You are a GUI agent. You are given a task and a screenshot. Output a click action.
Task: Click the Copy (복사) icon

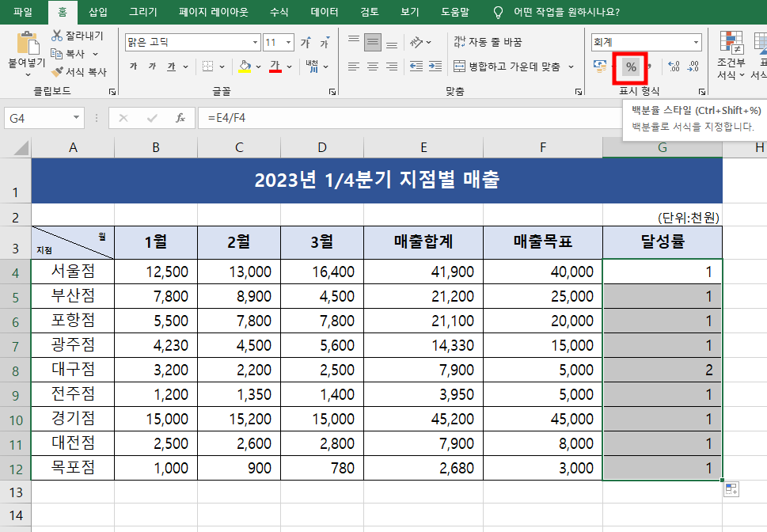coord(57,54)
